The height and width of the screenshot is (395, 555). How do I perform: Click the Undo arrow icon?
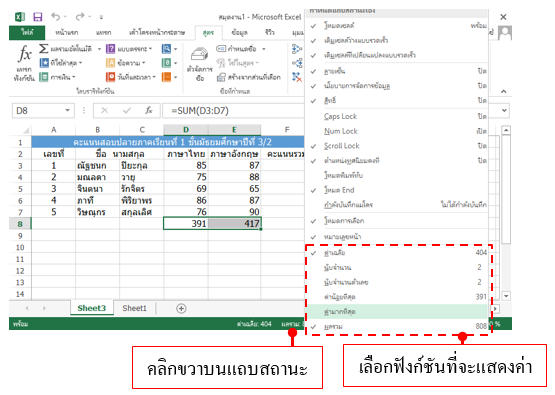coord(56,16)
